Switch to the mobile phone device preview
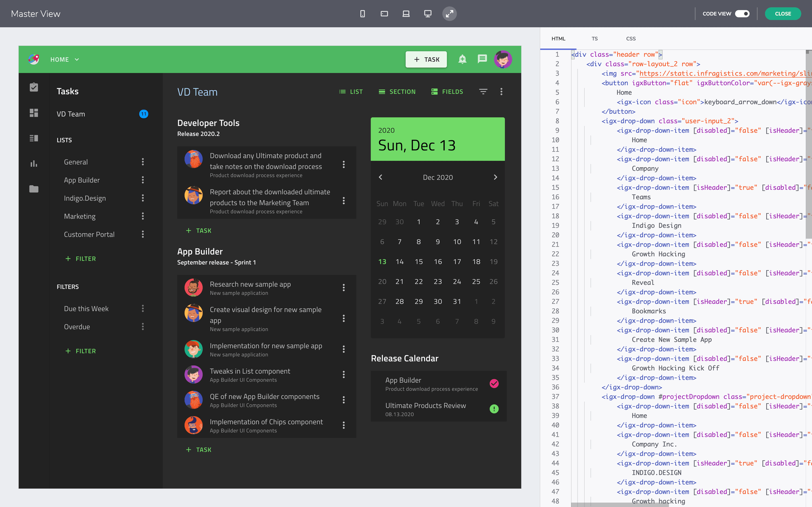The image size is (812, 507). 362,14
